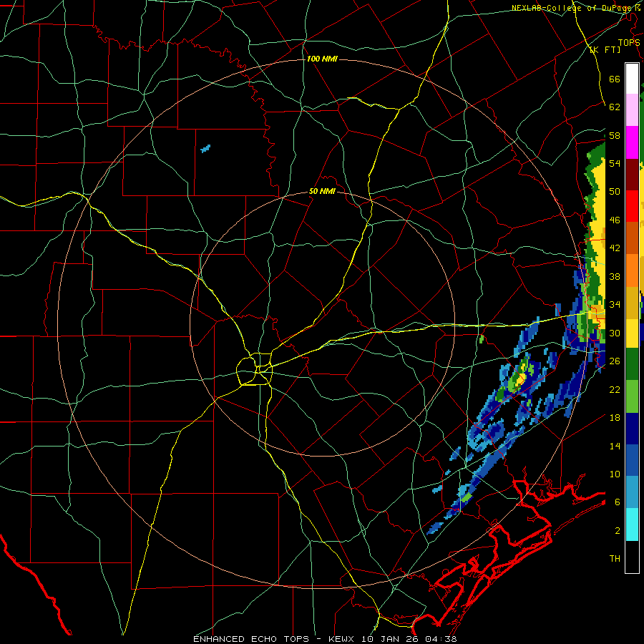Select the magenta legend swatch
This screenshot has height=644, width=644.
pyautogui.click(x=632, y=142)
